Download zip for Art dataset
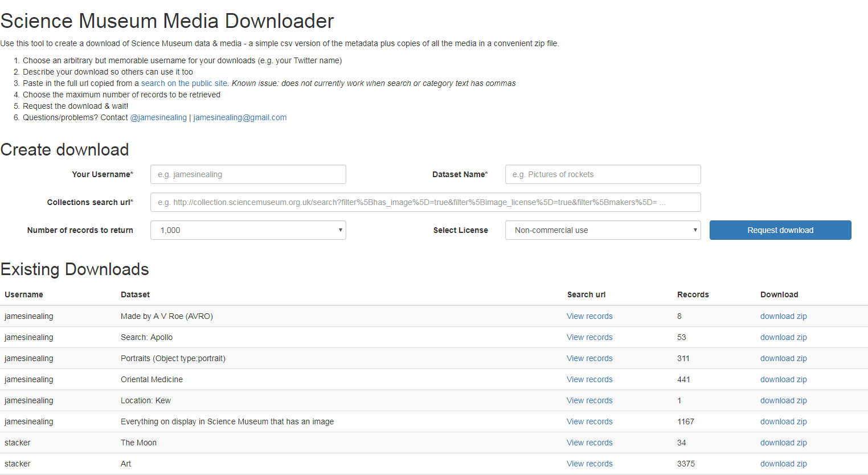868x475 pixels. click(x=784, y=464)
